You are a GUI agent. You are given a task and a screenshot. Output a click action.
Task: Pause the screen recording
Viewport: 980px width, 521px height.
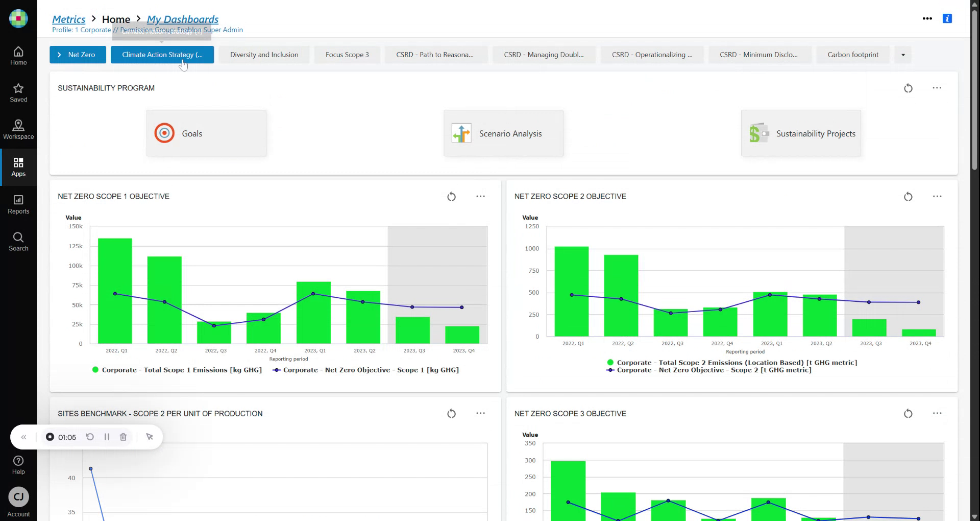point(107,437)
